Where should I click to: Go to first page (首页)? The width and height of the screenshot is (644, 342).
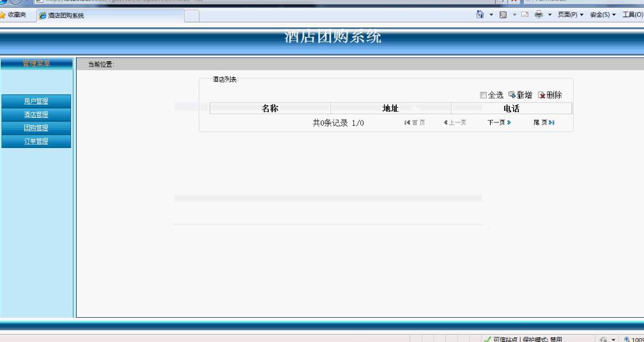(x=415, y=123)
